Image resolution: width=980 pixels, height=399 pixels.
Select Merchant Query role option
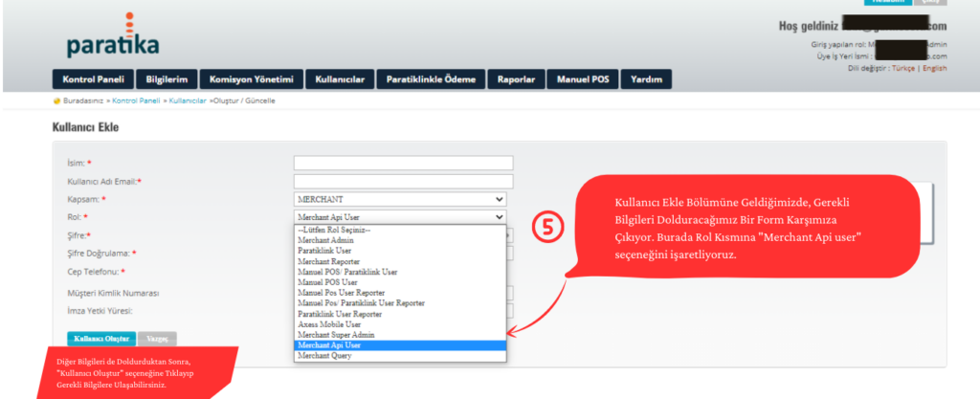326,355
